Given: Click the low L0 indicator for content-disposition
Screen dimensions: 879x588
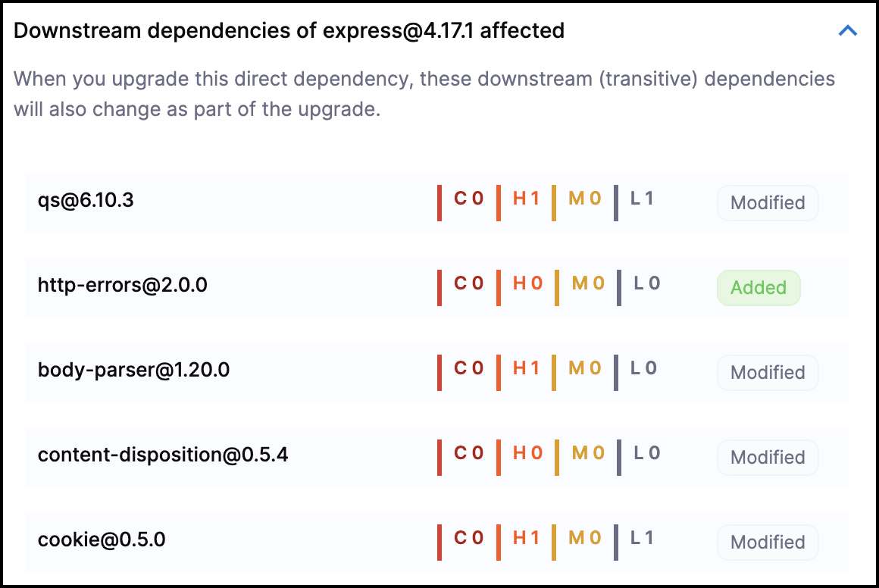Looking at the screenshot, I should tap(646, 454).
